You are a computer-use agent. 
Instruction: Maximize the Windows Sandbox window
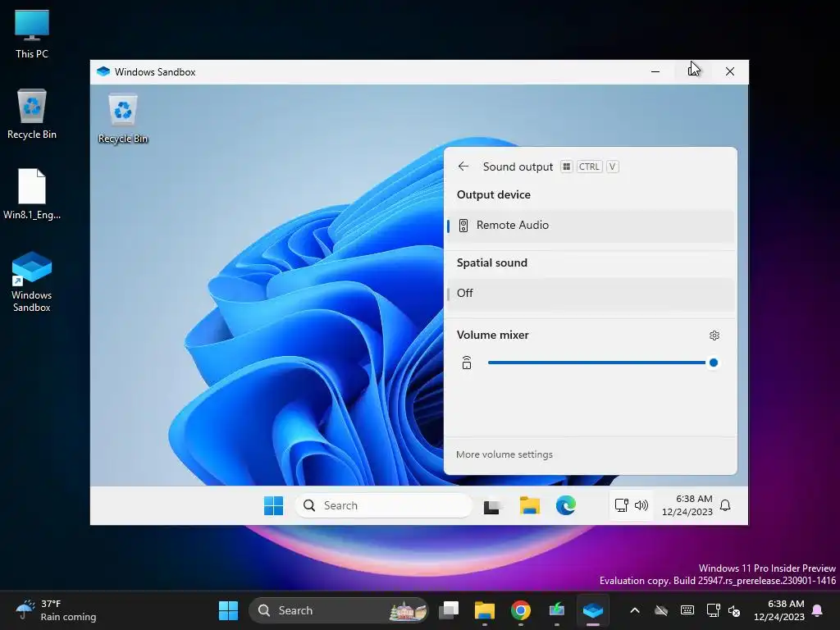pos(692,71)
